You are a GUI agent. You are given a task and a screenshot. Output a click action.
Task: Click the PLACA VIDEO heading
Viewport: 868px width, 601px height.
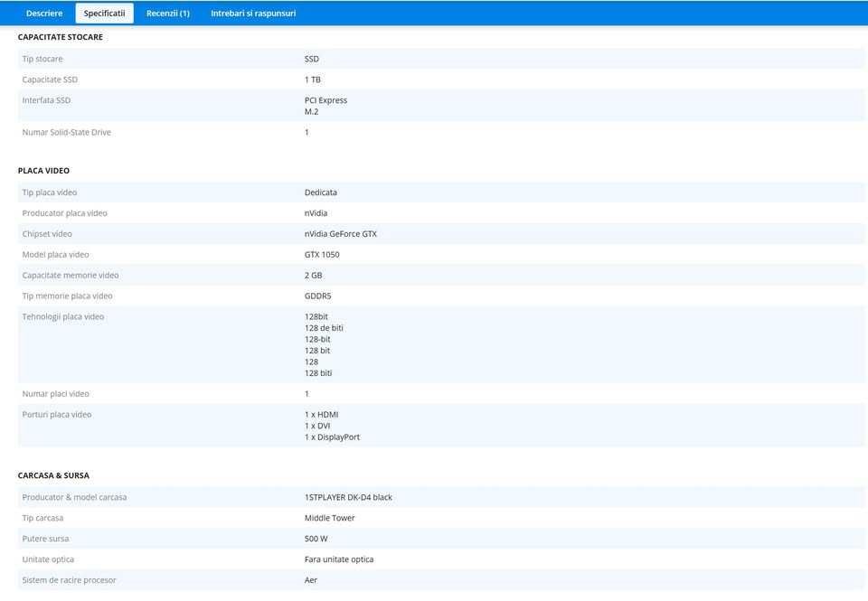click(x=43, y=171)
